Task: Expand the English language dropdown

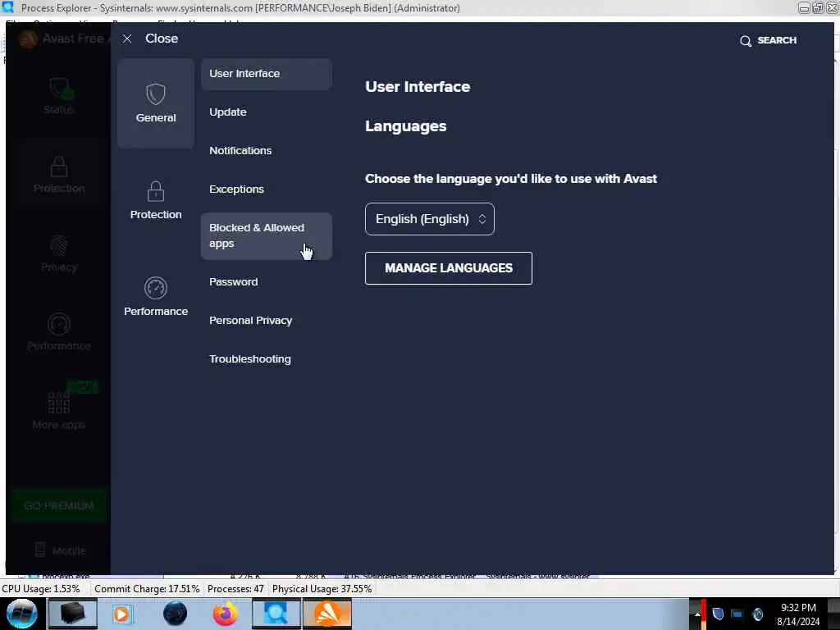Action: [430, 219]
